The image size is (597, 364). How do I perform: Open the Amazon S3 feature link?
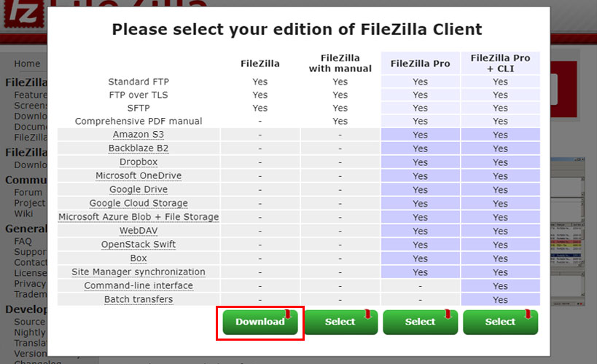click(x=138, y=135)
